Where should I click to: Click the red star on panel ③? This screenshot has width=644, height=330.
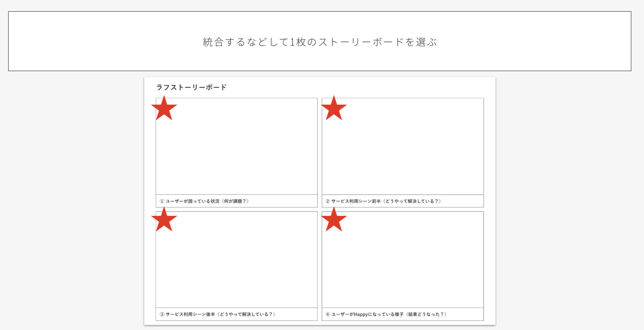coord(164,221)
